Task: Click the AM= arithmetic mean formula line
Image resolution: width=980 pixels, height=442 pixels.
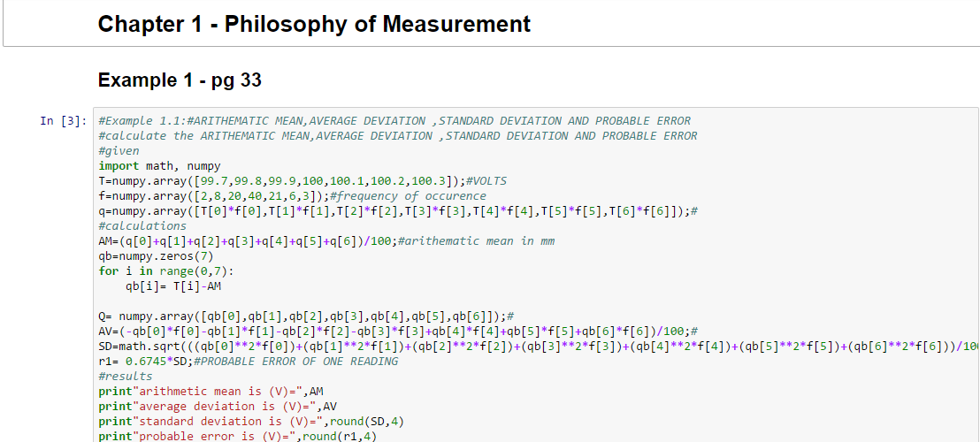Action: pos(325,241)
